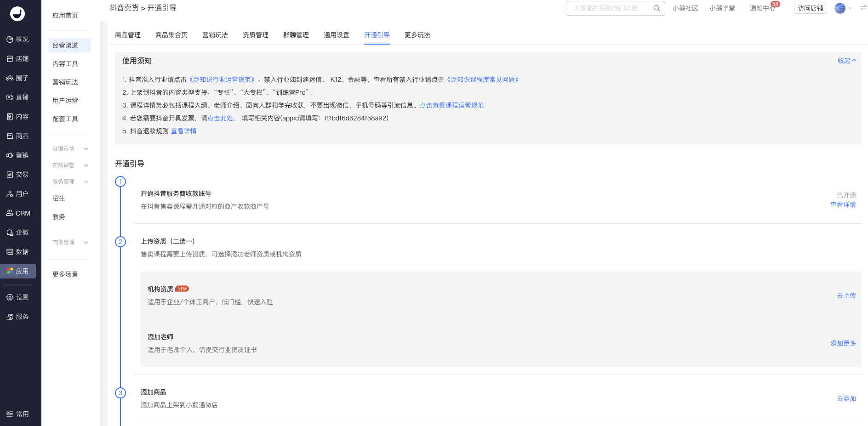This screenshot has width=868, height=426.
Task: Open notification badge 58
Action: [776, 4]
